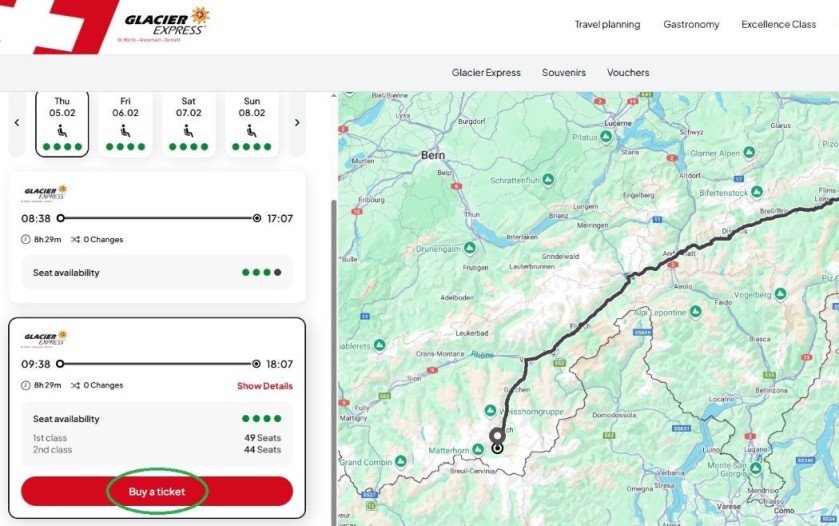Click departure time 08:38

pos(36,218)
